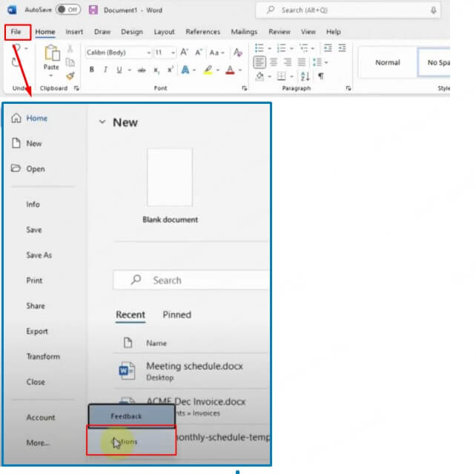Collapse the New section chevron
Screen dimensions: 476x474
coord(102,122)
